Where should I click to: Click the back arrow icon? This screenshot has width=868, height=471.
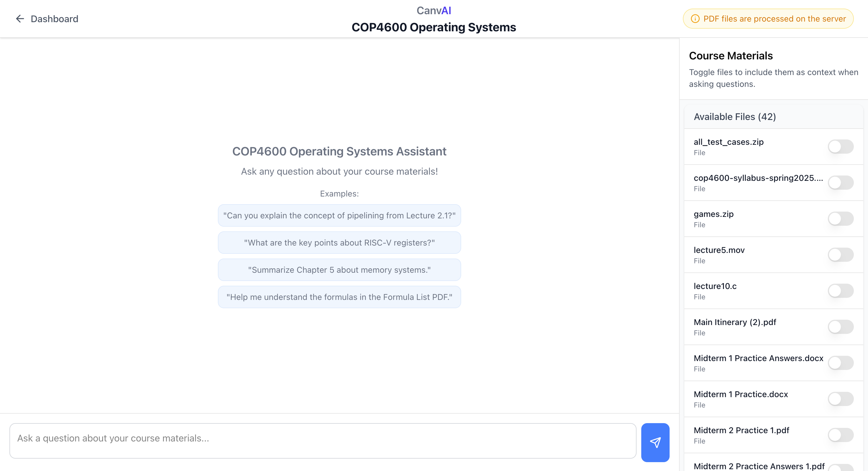(20, 19)
